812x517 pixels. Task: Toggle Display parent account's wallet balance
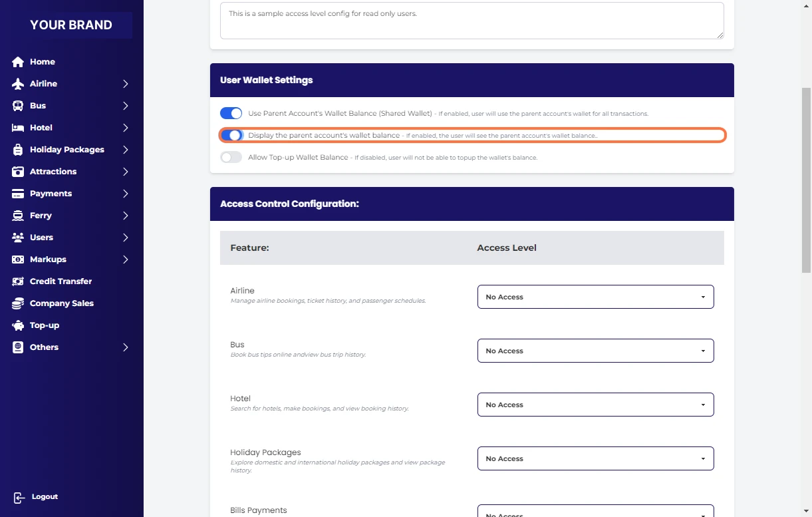231,135
